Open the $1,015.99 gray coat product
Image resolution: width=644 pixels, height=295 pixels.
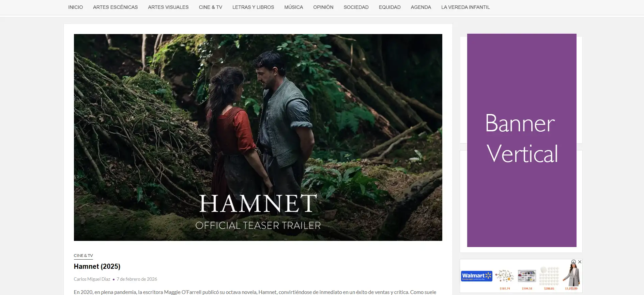(571, 276)
